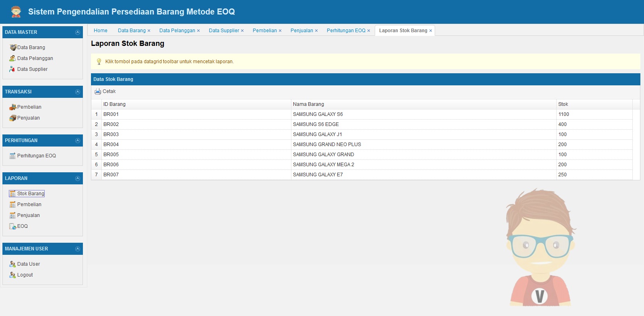Click the Logout icon in sidebar
Screen dimensions: 644x316
click(x=12, y=275)
